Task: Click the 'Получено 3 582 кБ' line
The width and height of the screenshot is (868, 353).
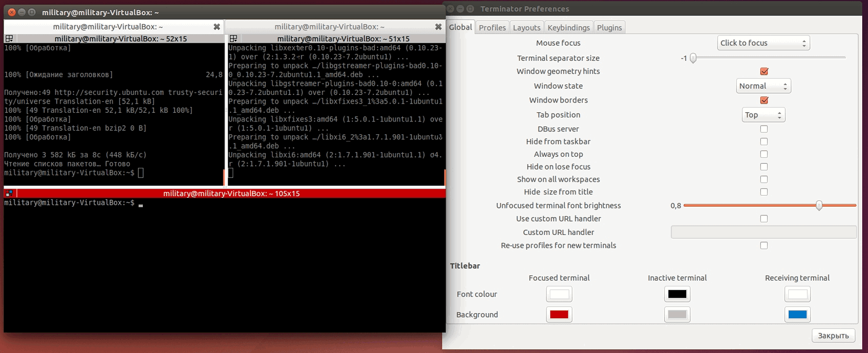Action: point(75,155)
